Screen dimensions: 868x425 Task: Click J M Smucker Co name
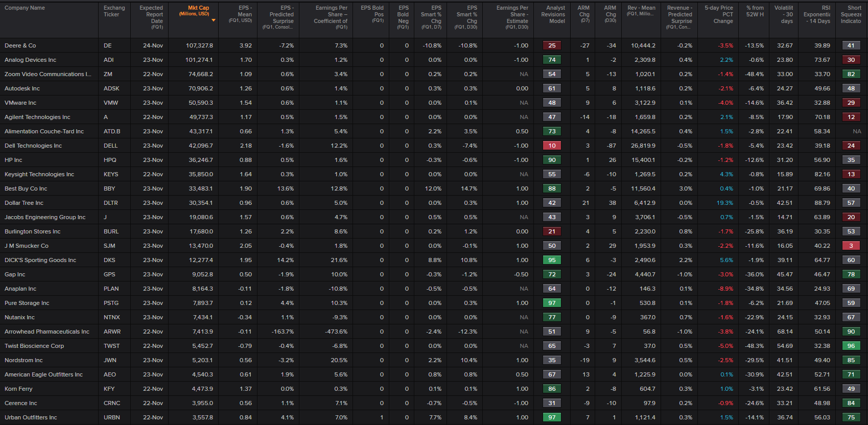27,246
